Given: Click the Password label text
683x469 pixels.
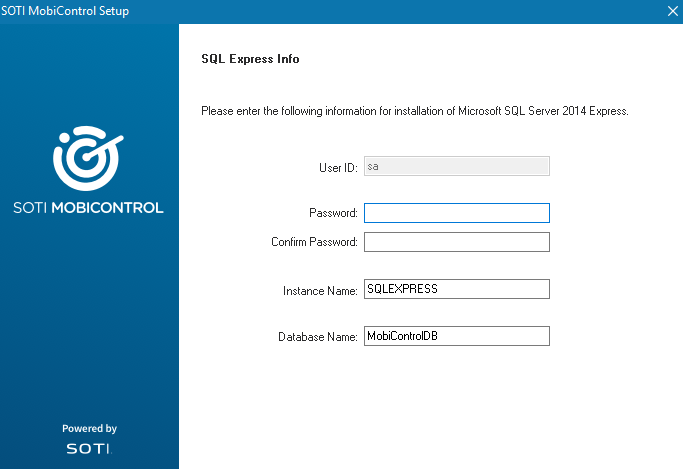Looking at the screenshot, I should click(x=333, y=213).
